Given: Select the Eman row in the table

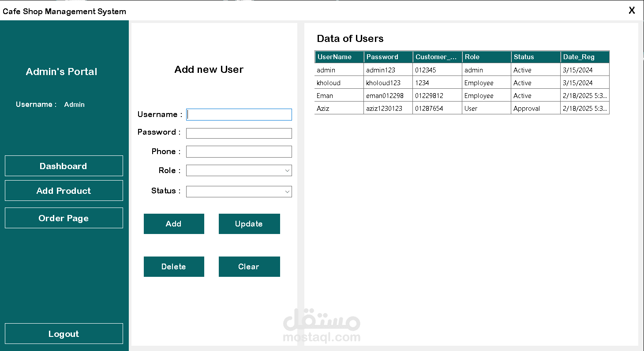Looking at the screenshot, I should pos(462,95).
